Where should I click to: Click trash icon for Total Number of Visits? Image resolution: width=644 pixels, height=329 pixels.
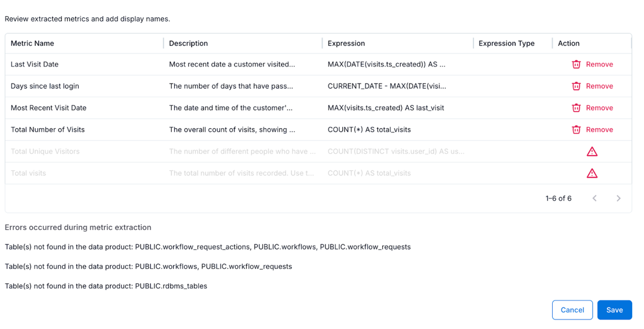point(576,129)
